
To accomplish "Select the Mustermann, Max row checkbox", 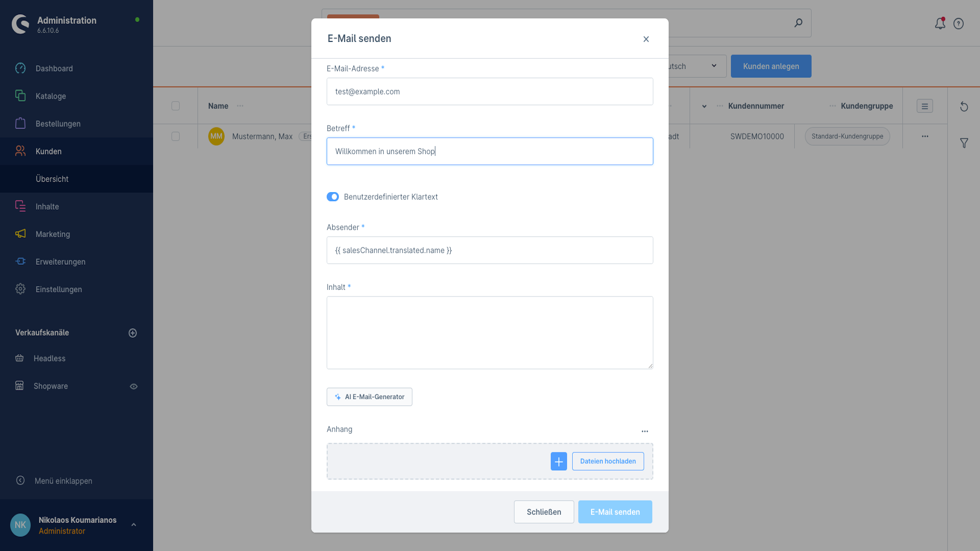I will [176, 137].
